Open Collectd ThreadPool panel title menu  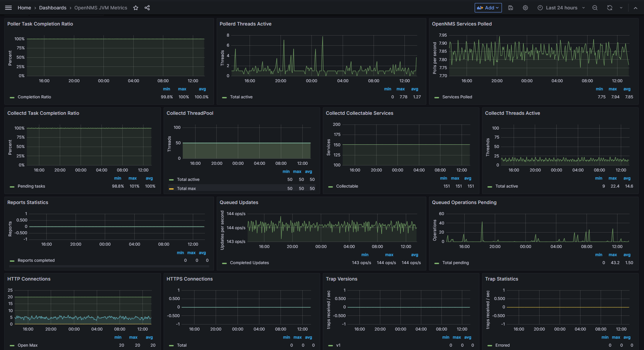click(x=190, y=113)
